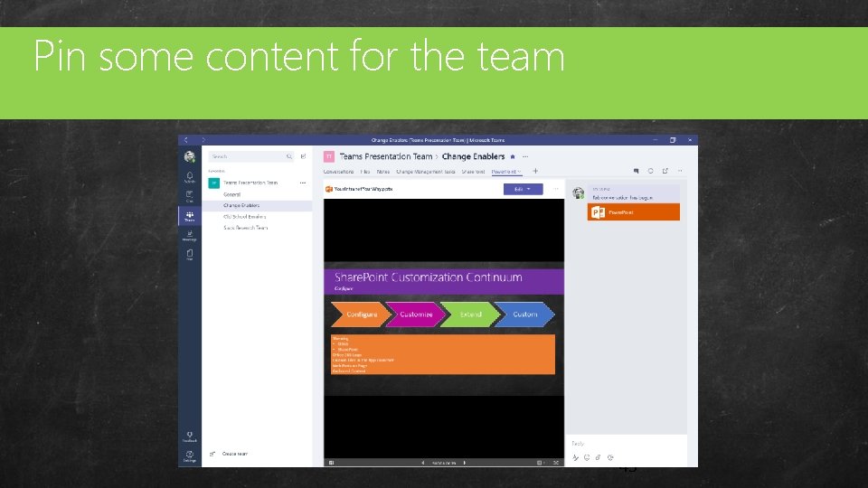Open the Activity bell in Teams sidebar
This screenshot has width=868, height=488.
(x=189, y=177)
